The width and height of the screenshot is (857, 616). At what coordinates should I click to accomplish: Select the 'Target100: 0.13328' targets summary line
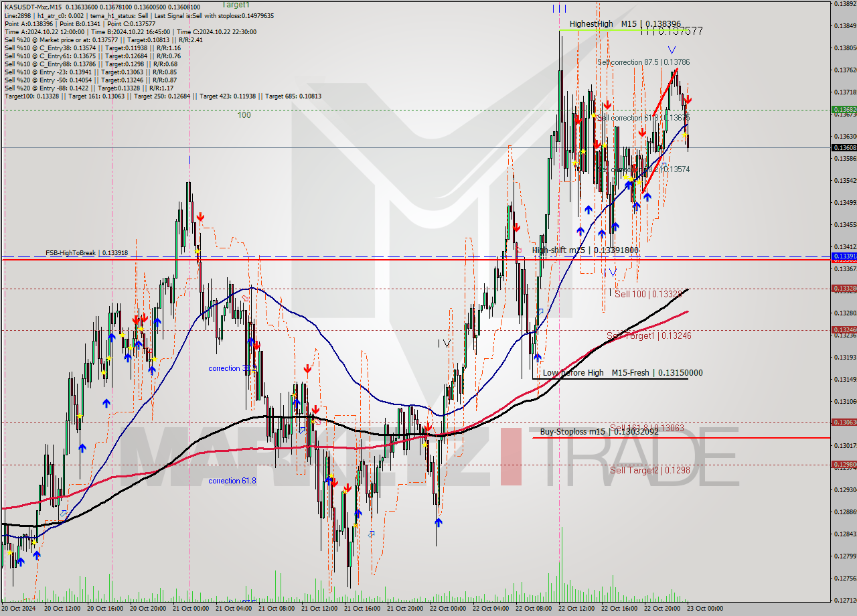coord(163,96)
